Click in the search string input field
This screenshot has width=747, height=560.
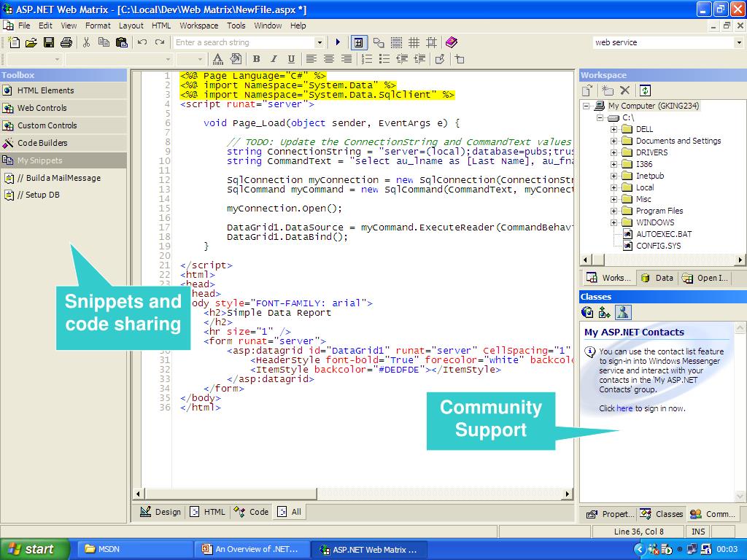244,42
